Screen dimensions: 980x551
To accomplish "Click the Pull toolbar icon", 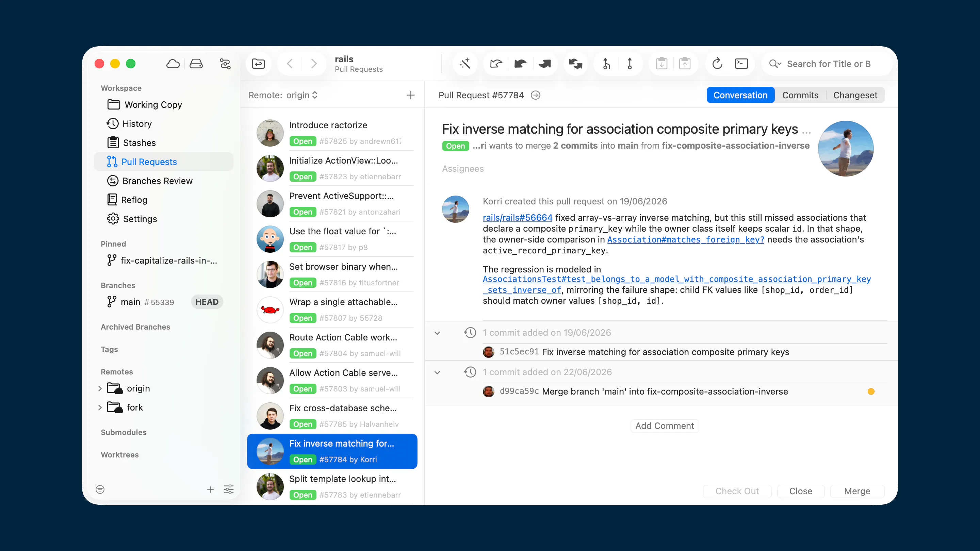I will (x=520, y=64).
